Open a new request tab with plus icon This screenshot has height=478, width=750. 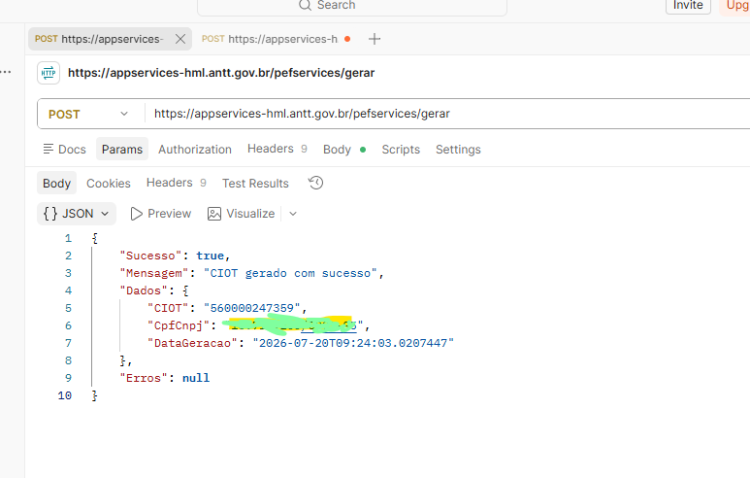pos(375,39)
